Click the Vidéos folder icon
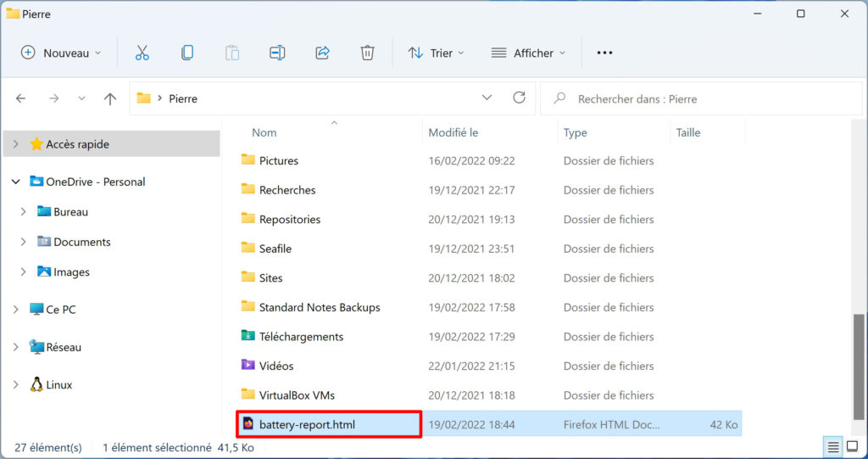This screenshot has width=868, height=459. (x=248, y=365)
